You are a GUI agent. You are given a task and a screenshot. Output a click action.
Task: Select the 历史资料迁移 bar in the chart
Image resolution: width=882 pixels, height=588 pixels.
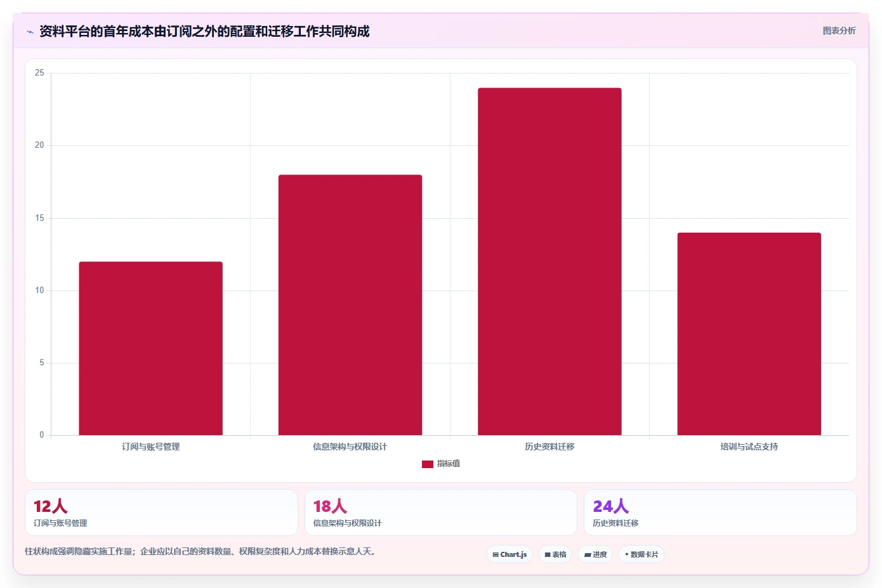point(550,261)
